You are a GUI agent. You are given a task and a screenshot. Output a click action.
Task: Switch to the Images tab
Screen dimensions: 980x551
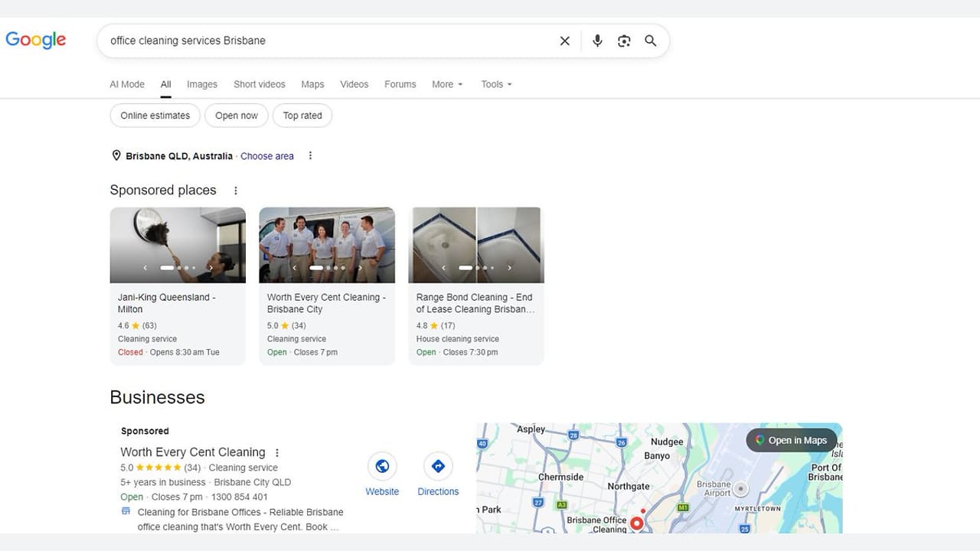pyautogui.click(x=202, y=84)
